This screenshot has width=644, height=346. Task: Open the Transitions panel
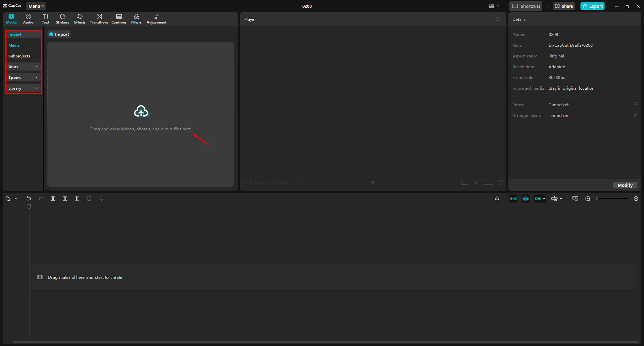coord(99,18)
